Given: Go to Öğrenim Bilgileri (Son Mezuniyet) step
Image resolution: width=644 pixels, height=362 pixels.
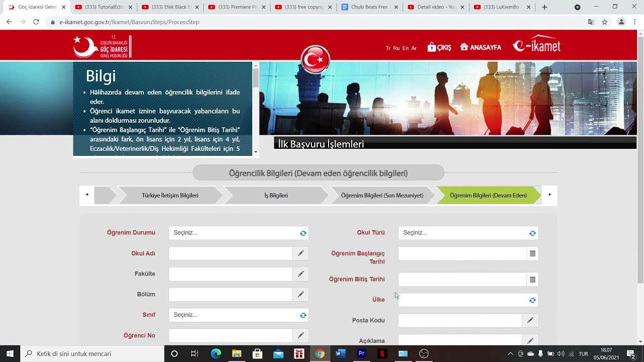Looking at the screenshot, I should (x=382, y=195).
